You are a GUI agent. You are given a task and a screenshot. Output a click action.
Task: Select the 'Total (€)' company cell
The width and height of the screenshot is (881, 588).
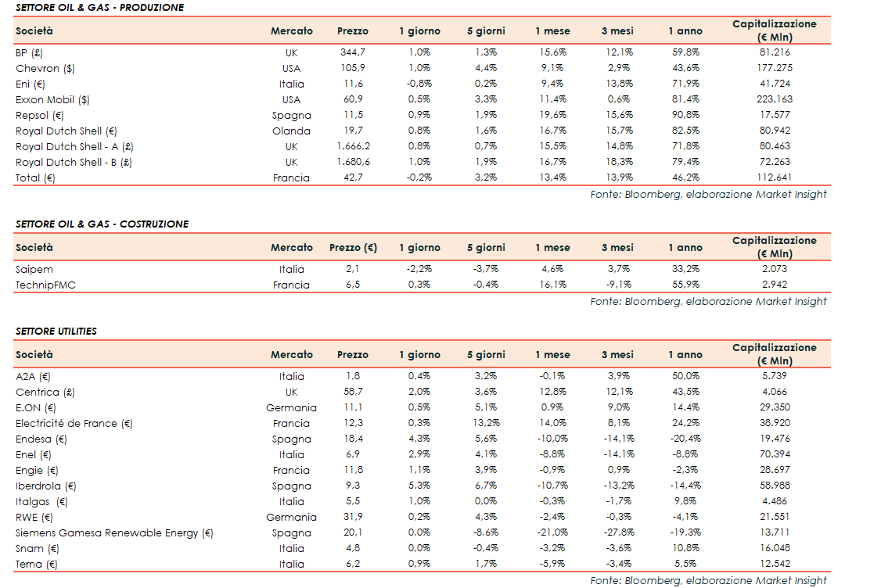click(35, 178)
